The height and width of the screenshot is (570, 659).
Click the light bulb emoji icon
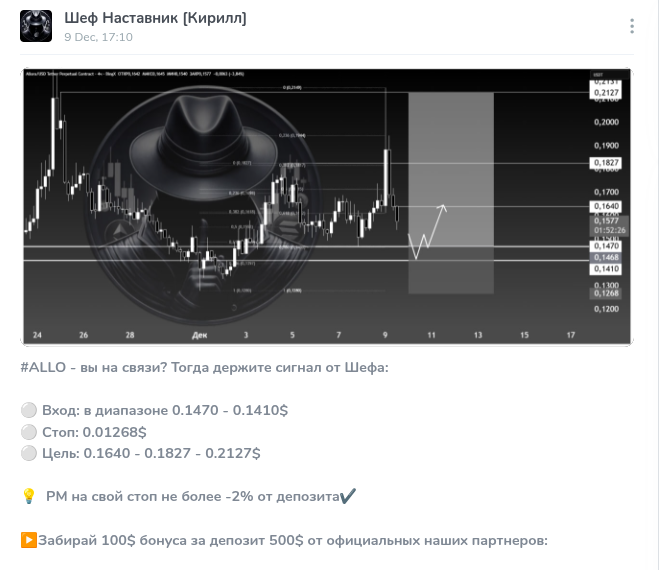tap(28, 496)
